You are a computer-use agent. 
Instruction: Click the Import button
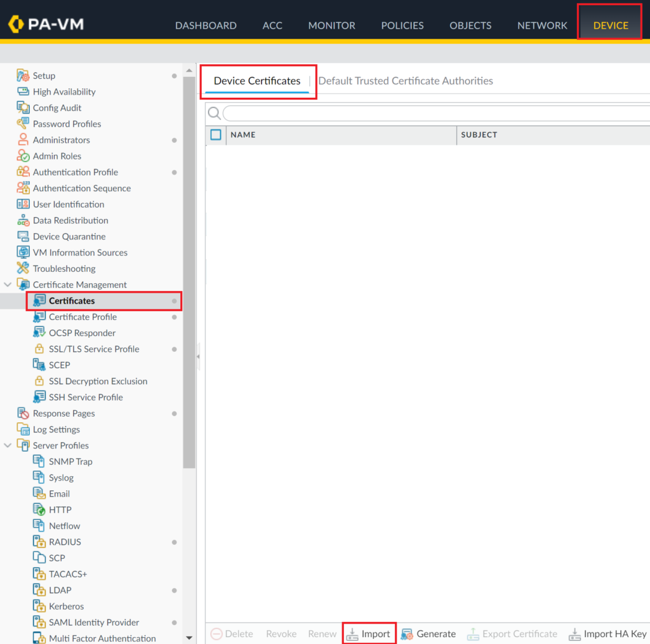tap(369, 633)
